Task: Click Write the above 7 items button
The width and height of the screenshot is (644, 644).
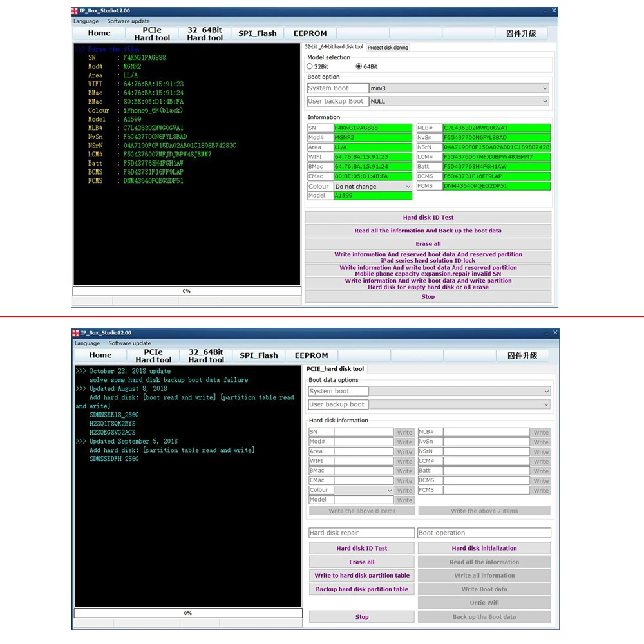Action: pos(484,511)
